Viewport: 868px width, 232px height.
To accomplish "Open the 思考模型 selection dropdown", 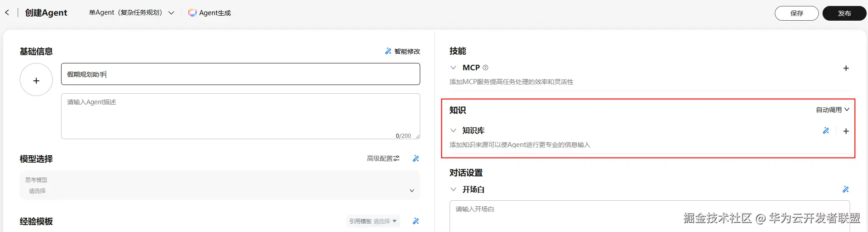I will tap(220, 185).
